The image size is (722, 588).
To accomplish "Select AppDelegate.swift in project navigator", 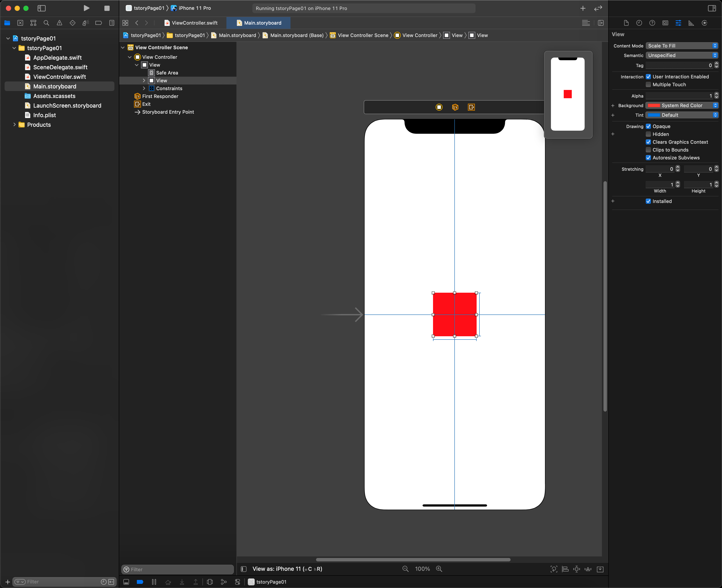I will pos(57,57).
